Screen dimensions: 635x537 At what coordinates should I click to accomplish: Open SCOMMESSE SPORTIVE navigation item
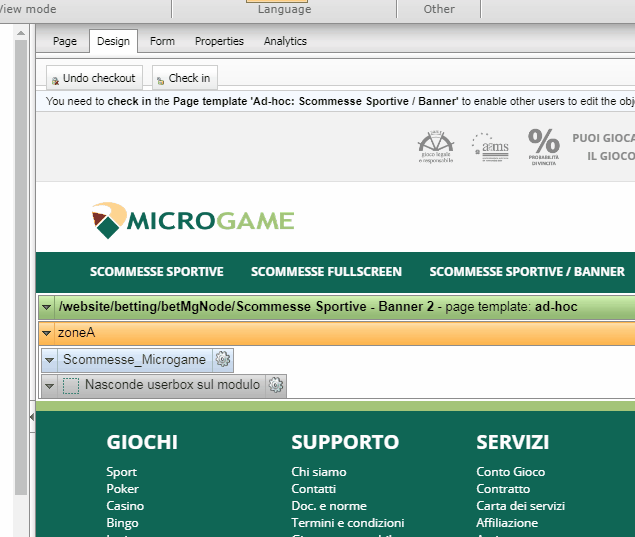coord(157,272)
